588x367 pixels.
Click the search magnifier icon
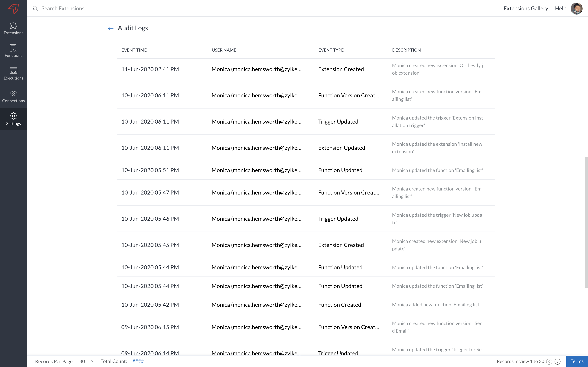tap(36, 9)
